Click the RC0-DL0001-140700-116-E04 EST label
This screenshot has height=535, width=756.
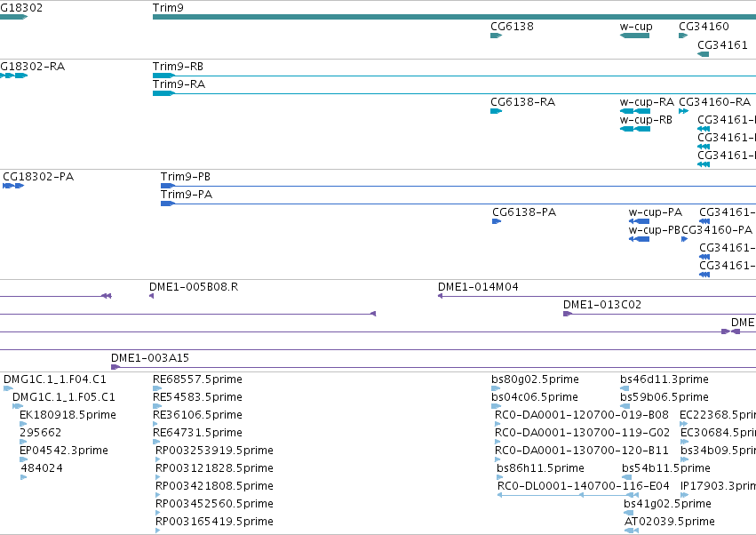pos(584,486)
